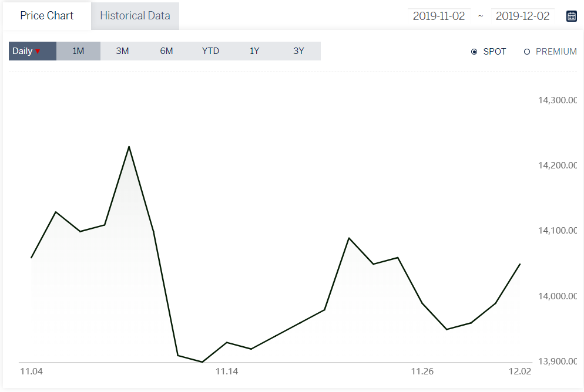Expand the Daily interval dropdown
584x392 pixels.
pos(32,51)
